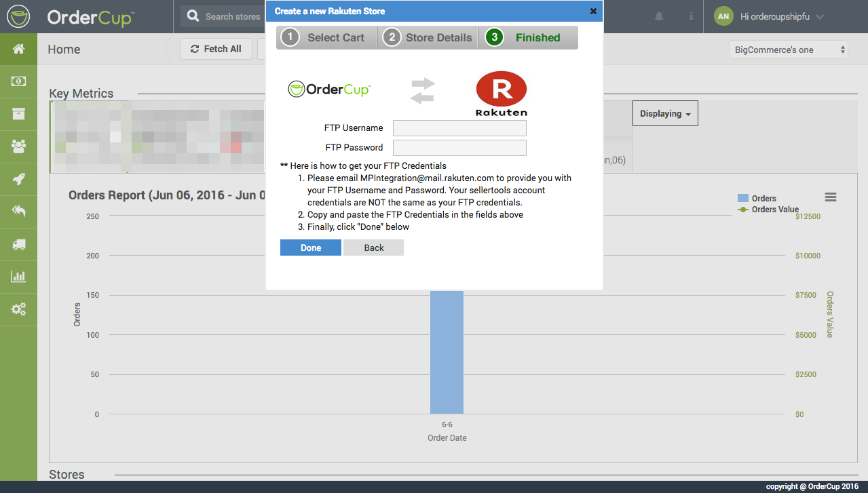This screenshot has width=868, height=493.
Task: Click the info icon in header
Action: click(x=691, y=16)
